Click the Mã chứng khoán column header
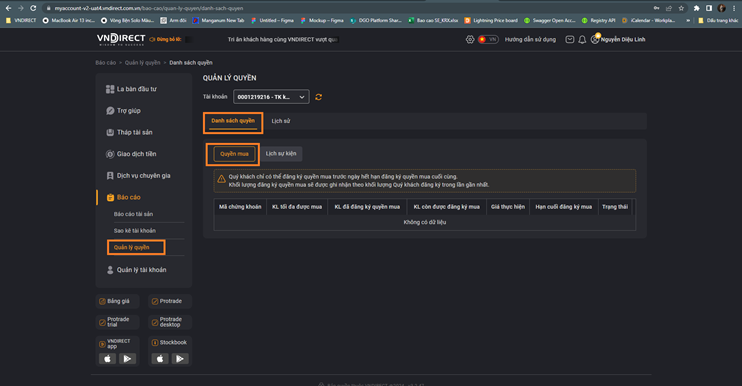Image resolution: width=742 pixels, height=386 pixels. 240,207
